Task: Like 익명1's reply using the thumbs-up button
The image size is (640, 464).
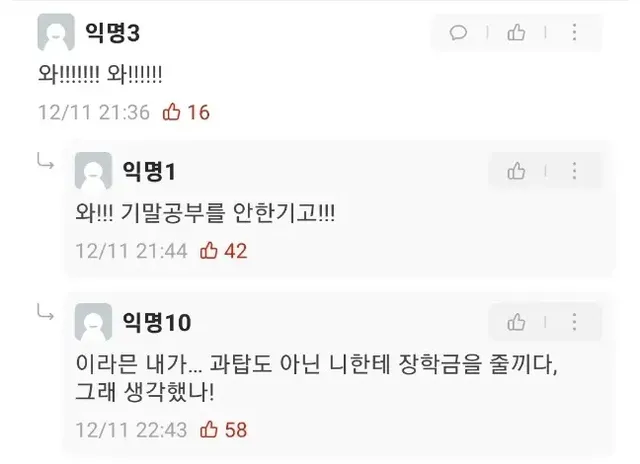Action: (x=516, y=171)
